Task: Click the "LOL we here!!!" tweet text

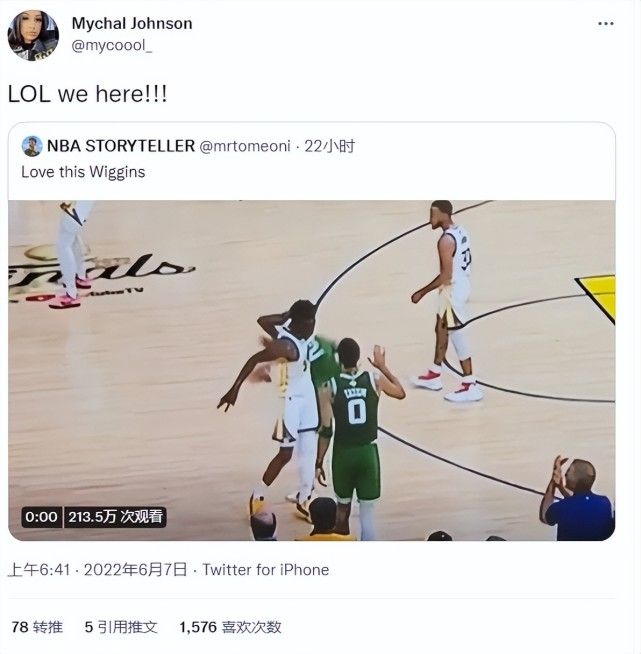Action: (88, 94)
